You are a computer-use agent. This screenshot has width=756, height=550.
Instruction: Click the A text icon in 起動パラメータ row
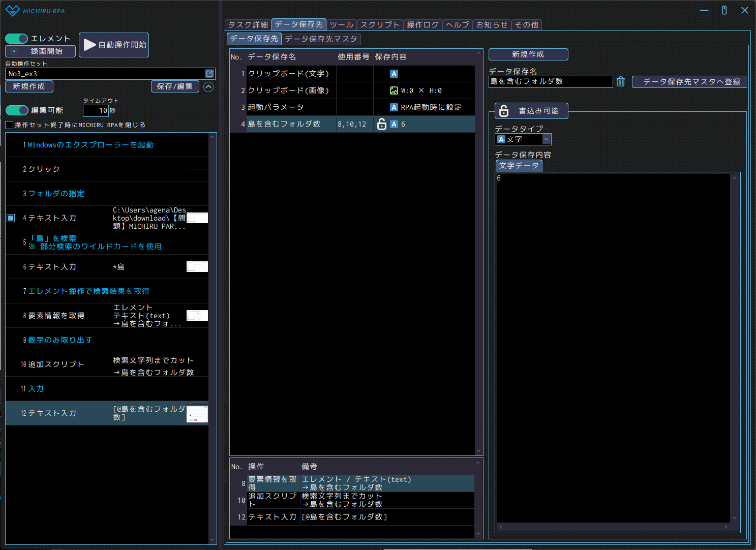click(x=394, y=107)
